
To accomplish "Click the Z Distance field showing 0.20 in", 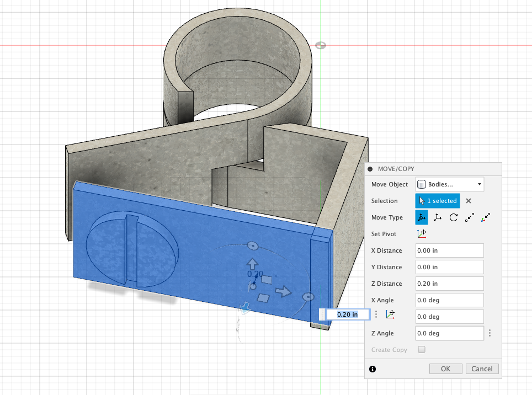I will coord(450,284).
